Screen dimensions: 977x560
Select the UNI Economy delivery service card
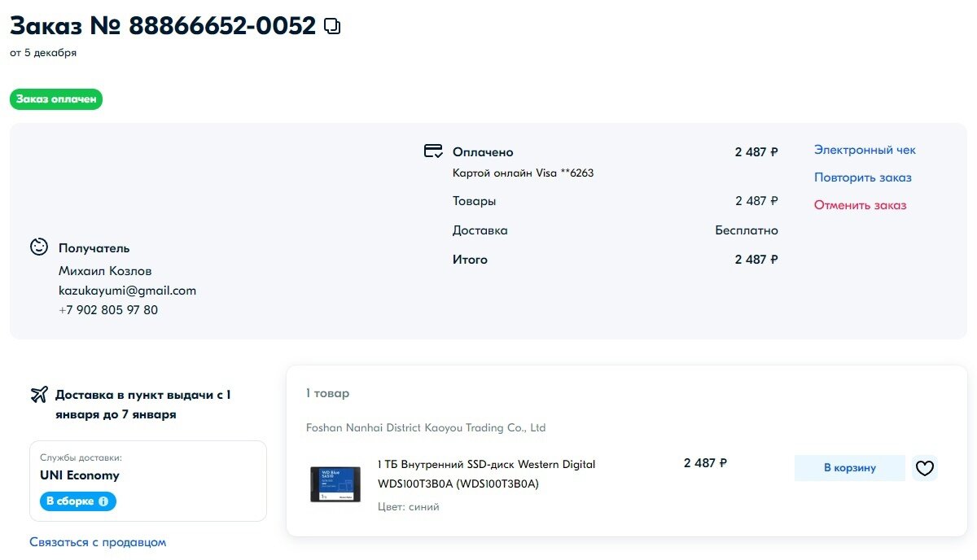148,481
